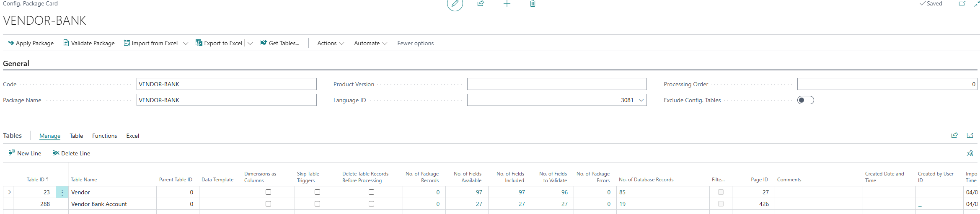Expand the Export to Excel dropdown arrow

pyautogui.click(x=250, y=43)
